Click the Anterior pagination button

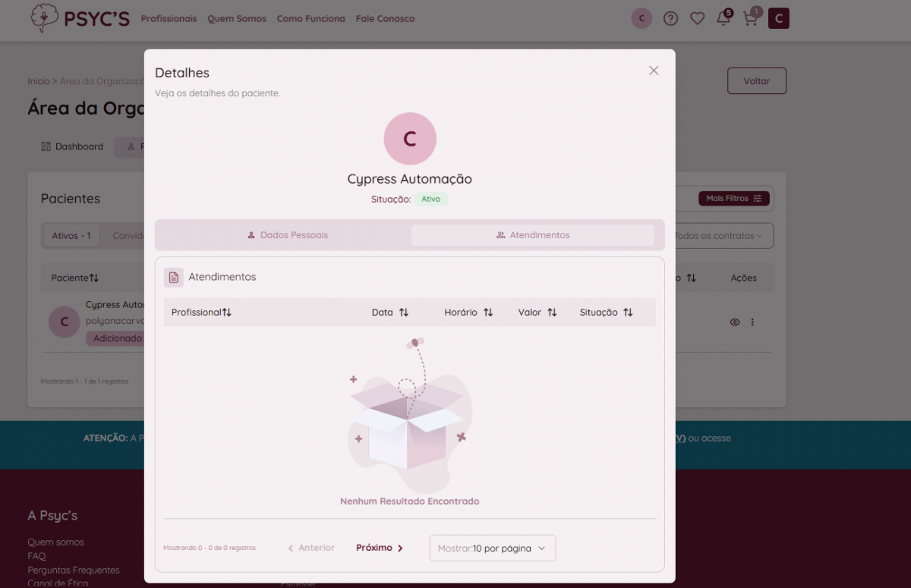(311, 548)
